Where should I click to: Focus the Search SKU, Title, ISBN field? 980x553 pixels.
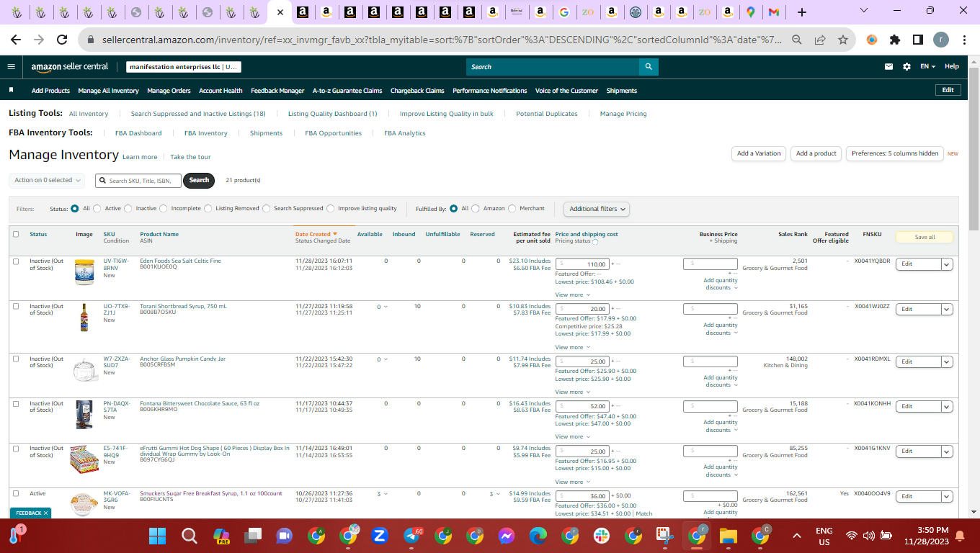coord(138,180)
